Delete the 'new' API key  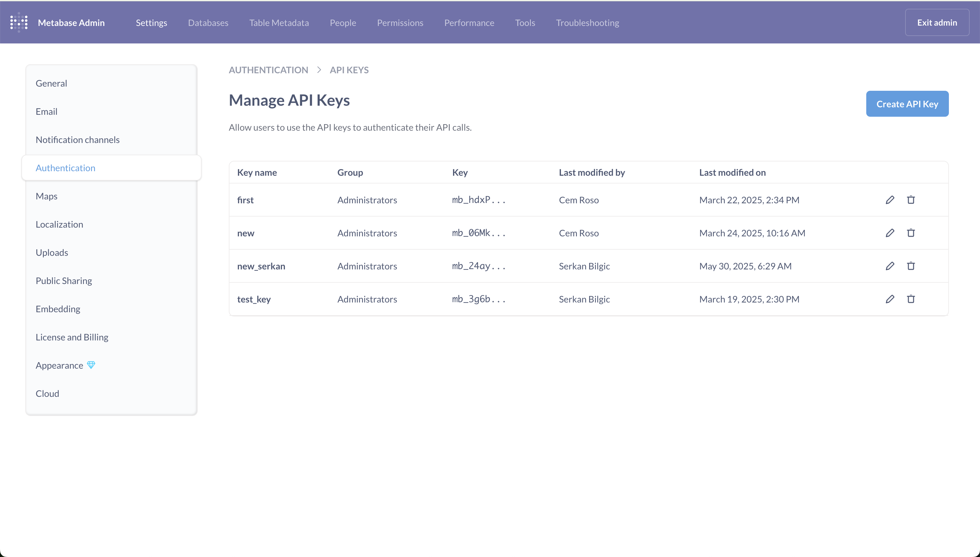tap(911, 232)
